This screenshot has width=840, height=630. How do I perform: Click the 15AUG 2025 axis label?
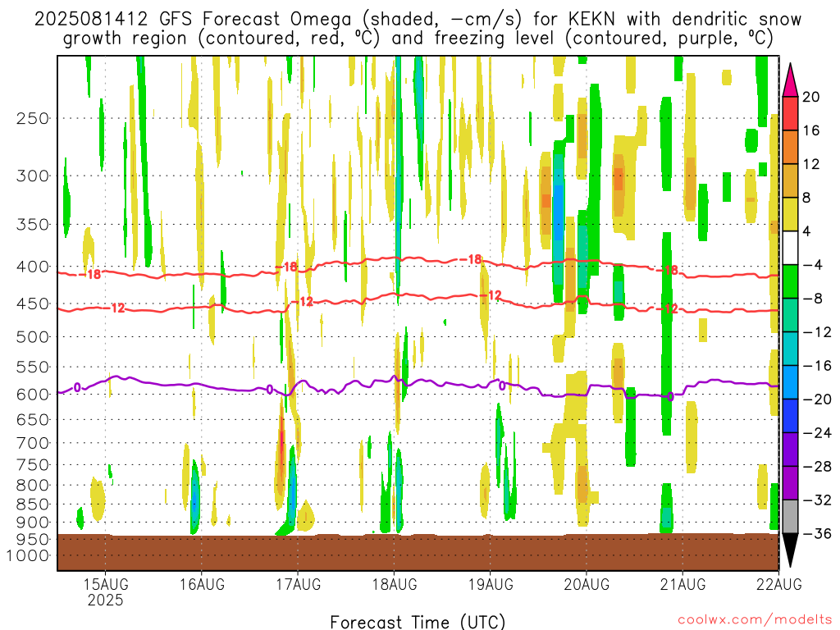point(105,591)
